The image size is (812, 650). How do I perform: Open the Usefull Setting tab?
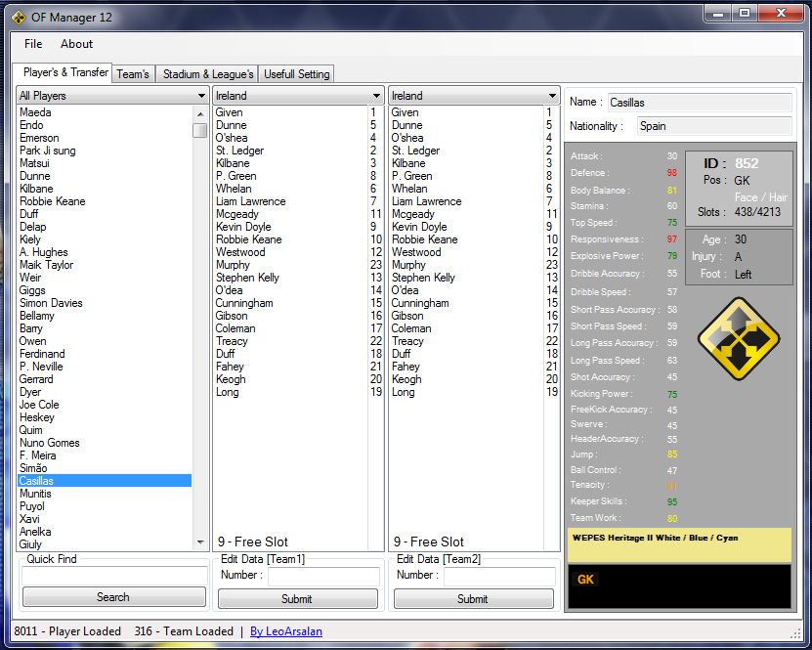tap(297, 74)
